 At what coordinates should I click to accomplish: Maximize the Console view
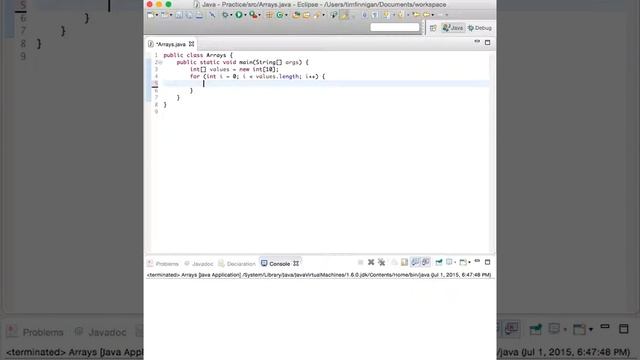tap(487, 262)
